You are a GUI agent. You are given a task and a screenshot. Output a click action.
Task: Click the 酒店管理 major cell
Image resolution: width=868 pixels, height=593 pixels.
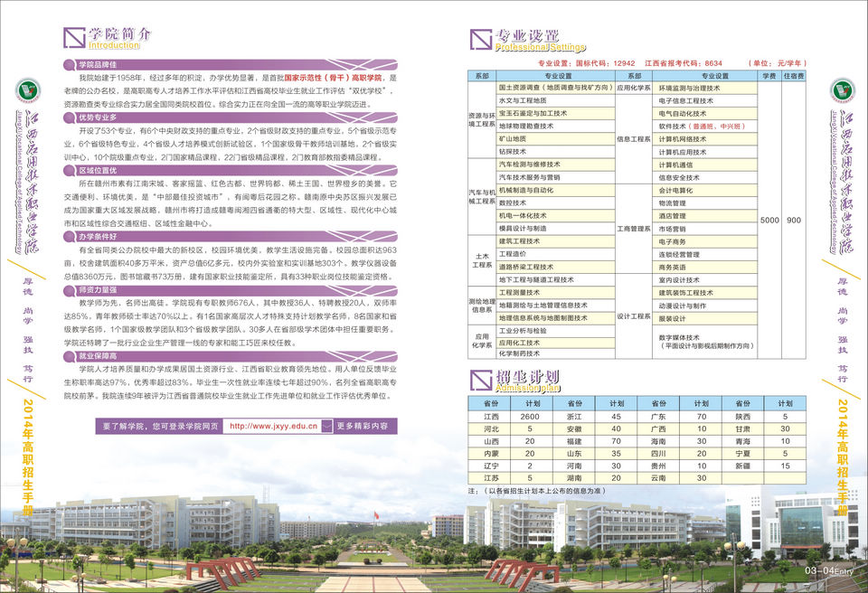(x=704, y=216)
